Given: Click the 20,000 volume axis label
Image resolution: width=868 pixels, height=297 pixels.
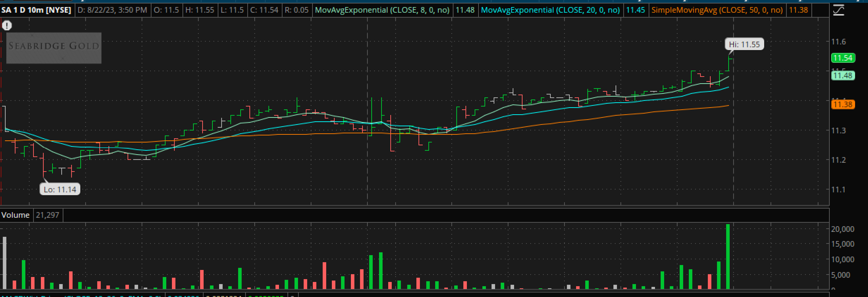Looking at the screenshot, I should click(x=842, y=229).
